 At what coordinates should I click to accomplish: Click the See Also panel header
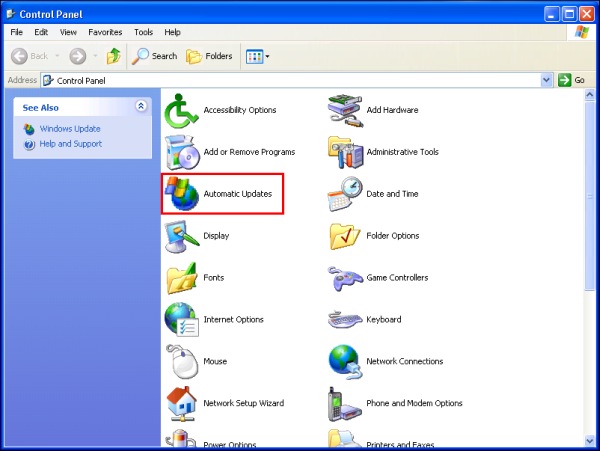82,107
